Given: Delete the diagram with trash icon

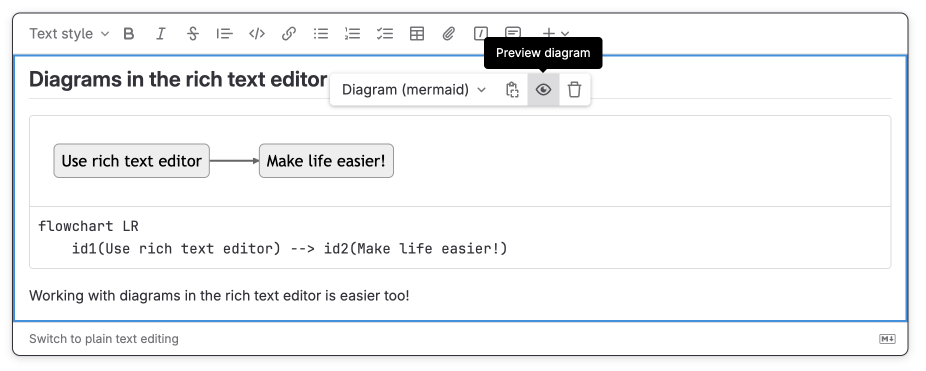Looking at the screenshot, I should tap(574, 90).
